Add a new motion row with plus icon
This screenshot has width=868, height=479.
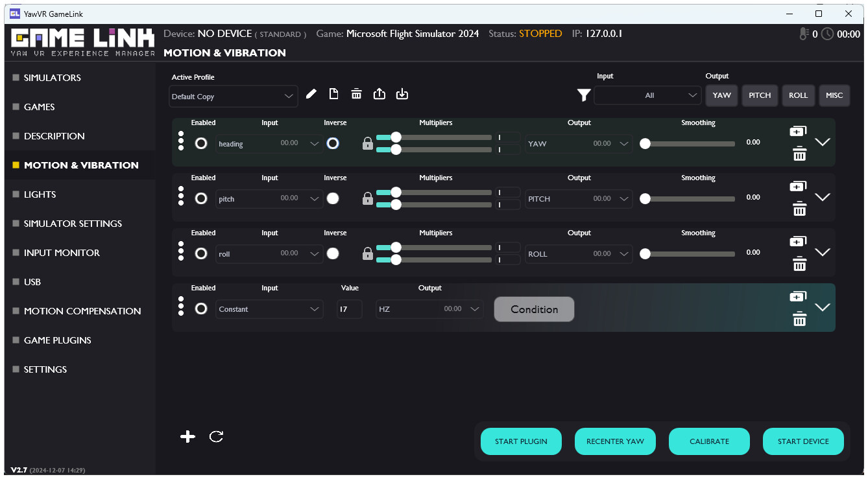pyautogui.click(x=187, y=436)
